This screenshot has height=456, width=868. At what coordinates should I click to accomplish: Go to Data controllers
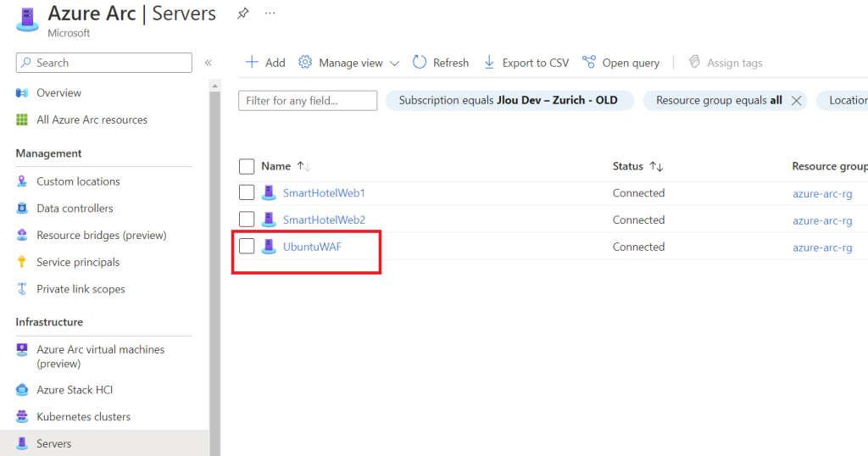coord(75,208)
